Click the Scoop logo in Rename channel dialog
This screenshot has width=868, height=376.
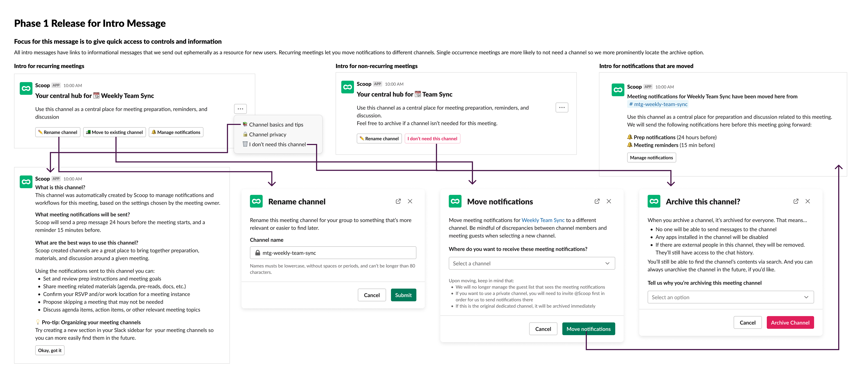point(256,202)
